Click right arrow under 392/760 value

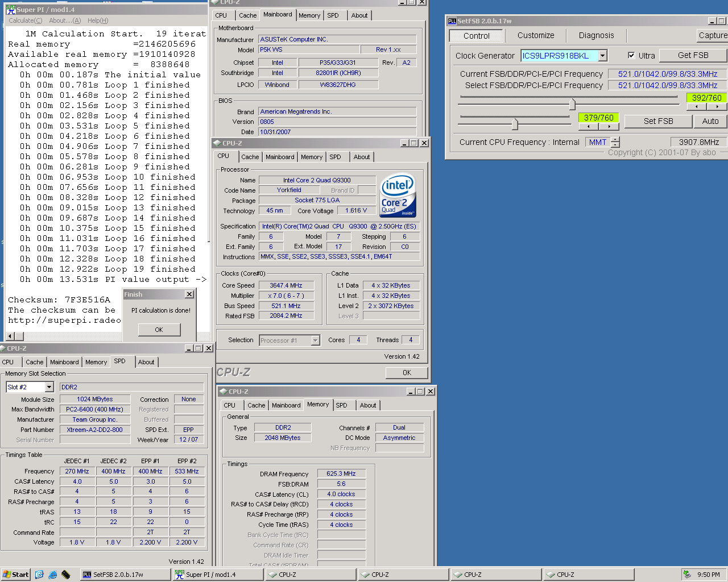(x=717, y=107)
